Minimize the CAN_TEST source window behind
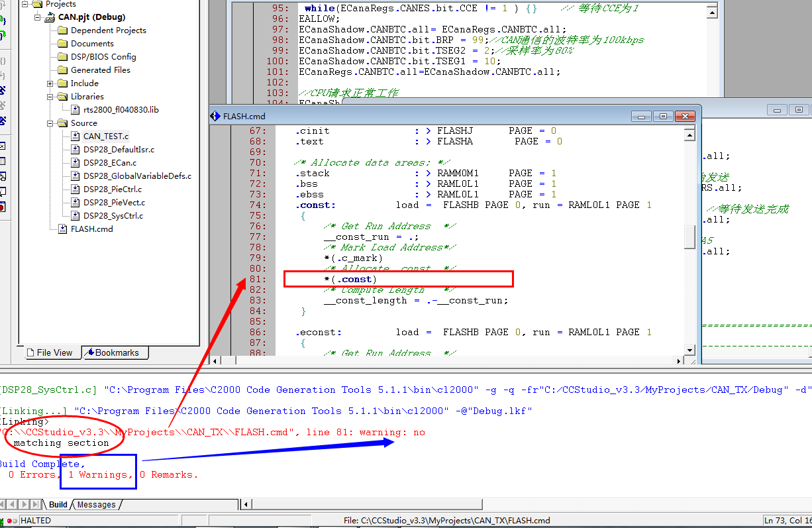812x528 pixels. click(778, 109)
